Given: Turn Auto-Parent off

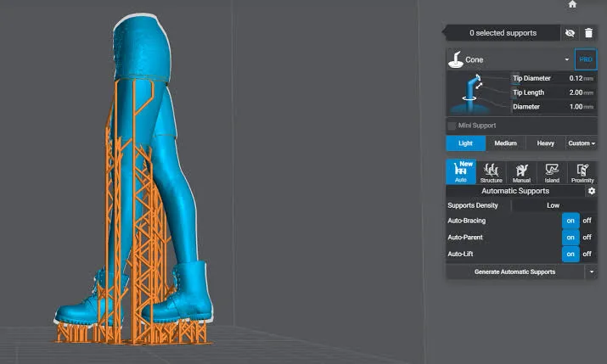Looking at the screenshot, I should coord(587,237).
